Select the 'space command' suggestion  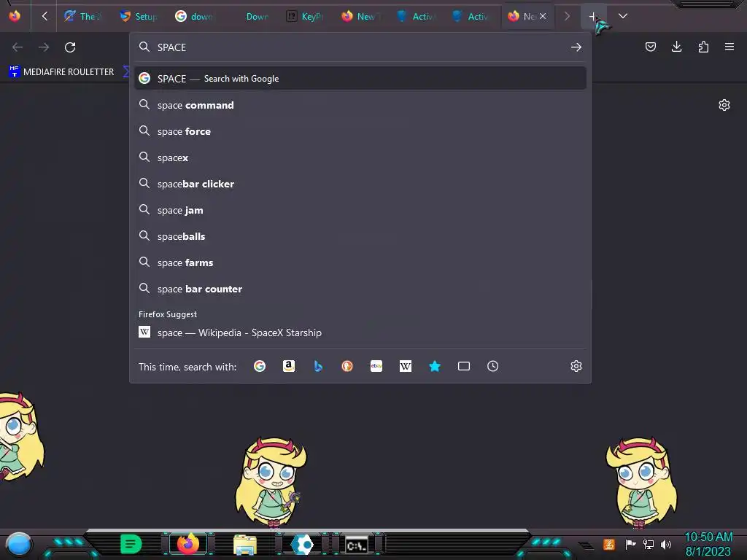coord(360,105)
